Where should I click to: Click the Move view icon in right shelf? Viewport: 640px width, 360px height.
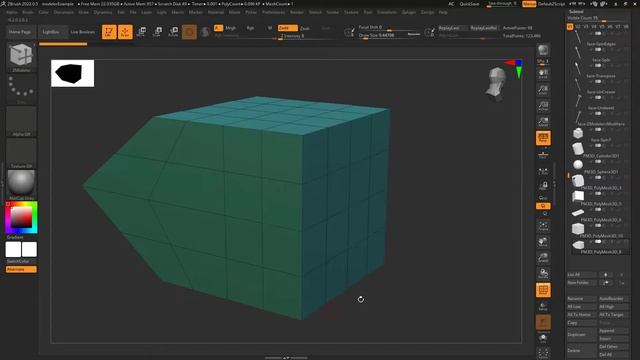point(543,242)
